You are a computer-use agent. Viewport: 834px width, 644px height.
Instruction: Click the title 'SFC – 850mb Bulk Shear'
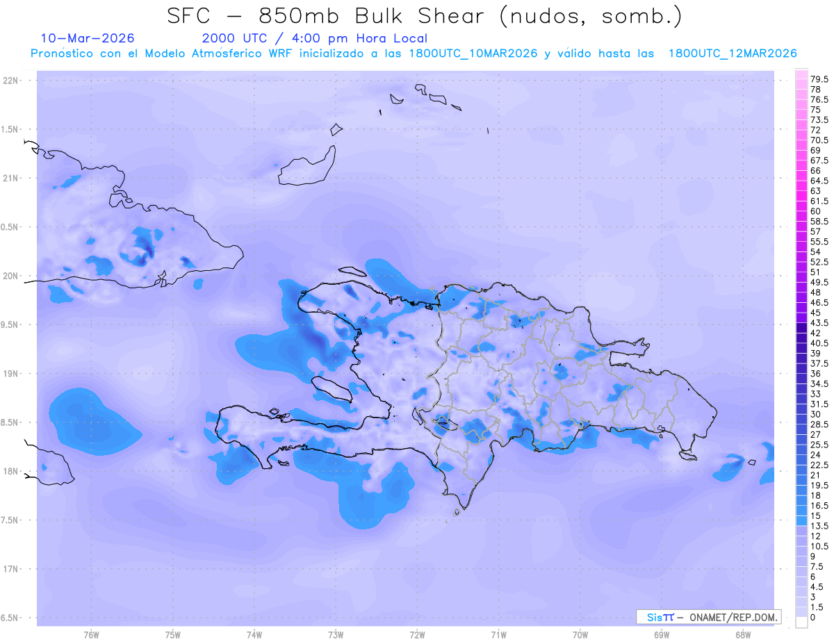tap(330, 17)
